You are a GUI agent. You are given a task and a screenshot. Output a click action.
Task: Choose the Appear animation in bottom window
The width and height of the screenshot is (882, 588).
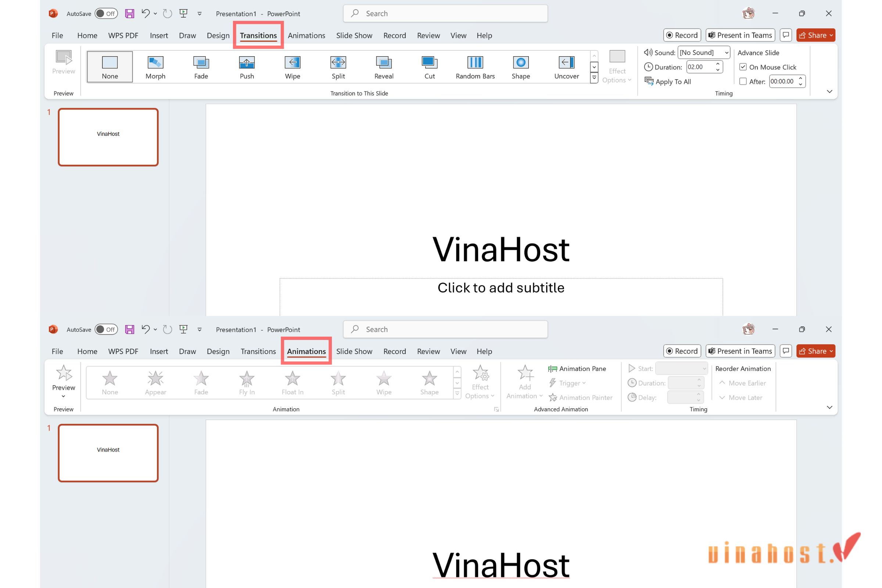(155, 383)
